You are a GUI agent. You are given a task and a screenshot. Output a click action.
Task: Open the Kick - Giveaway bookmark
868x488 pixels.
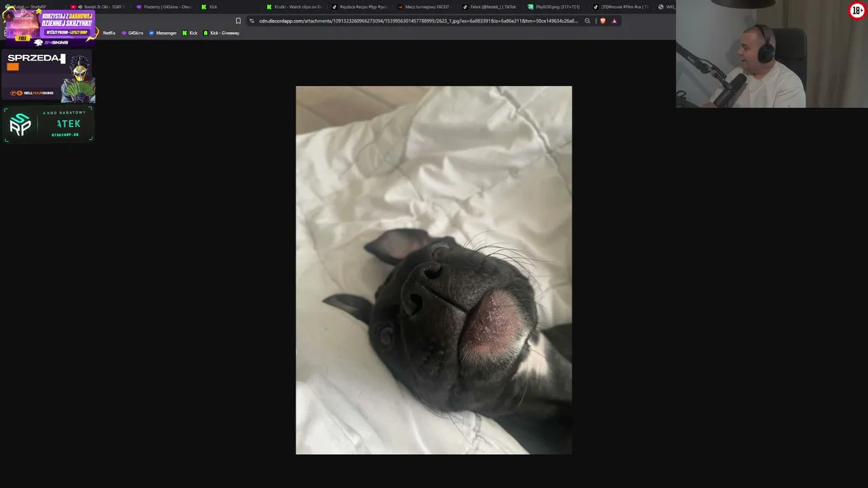[x=221, y=33]
